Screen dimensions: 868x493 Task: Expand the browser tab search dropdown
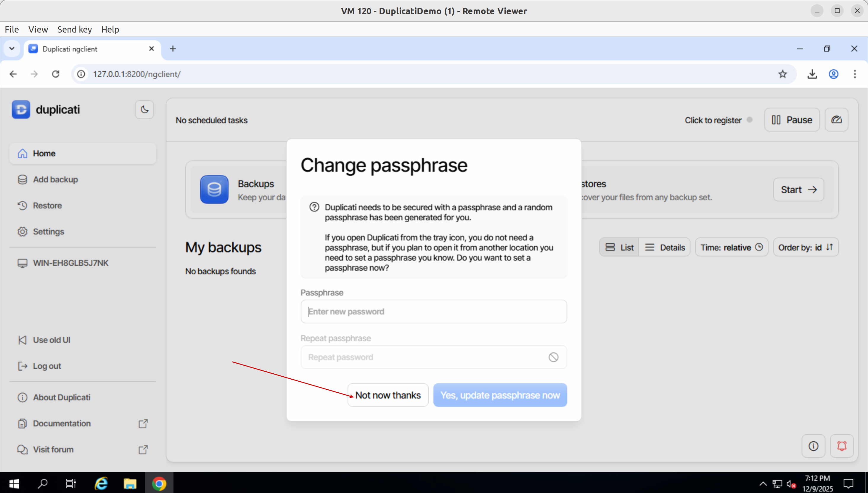pyautogui.click(x=12, y=49)
